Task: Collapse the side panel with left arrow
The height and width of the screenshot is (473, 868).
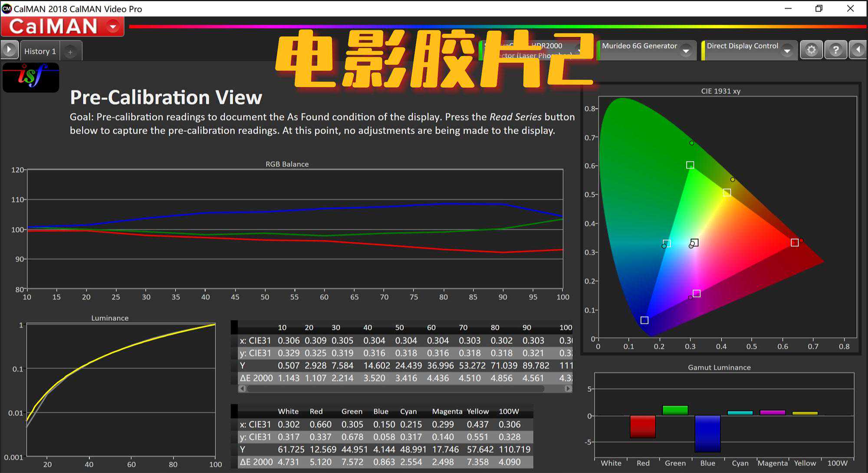Action: click(x=858, y=50)
